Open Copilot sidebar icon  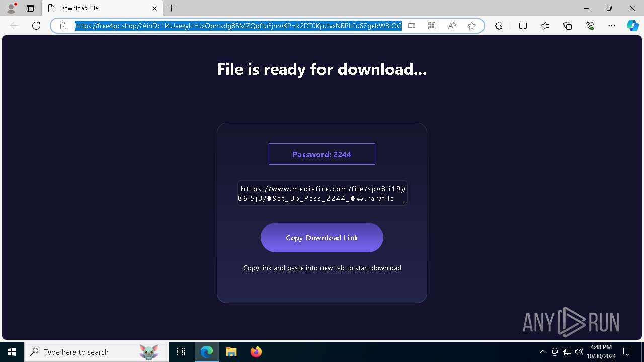click(x=632, y=26)
